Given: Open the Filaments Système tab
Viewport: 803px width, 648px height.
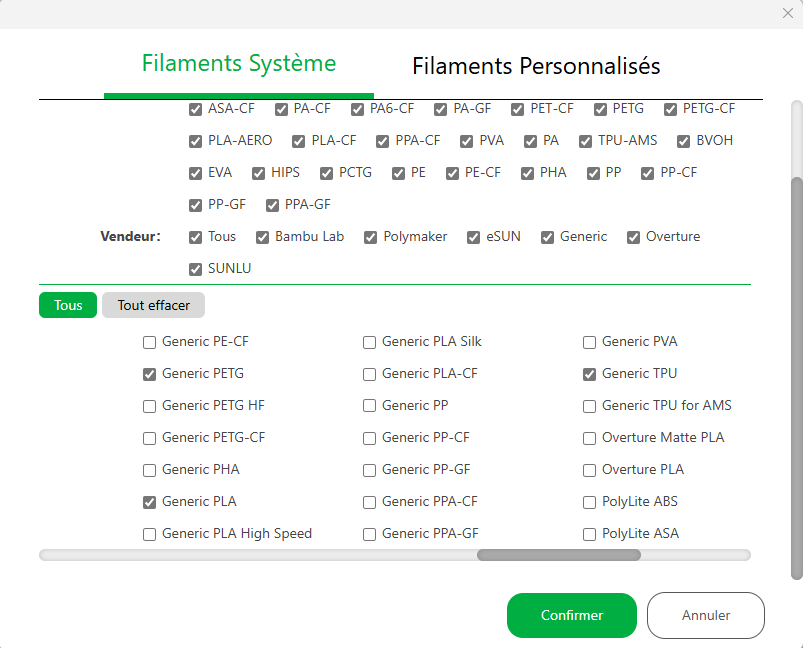Looking at the screenshot, I should 239,64.
